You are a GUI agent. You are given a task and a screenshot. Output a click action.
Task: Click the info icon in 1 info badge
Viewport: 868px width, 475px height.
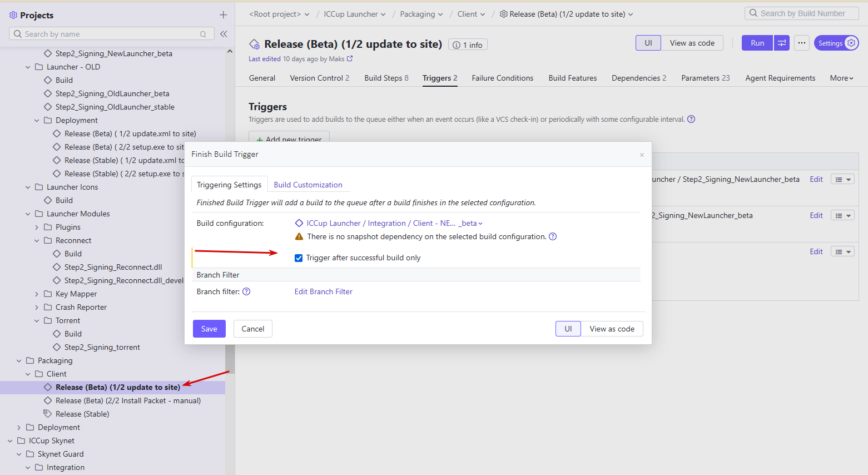[457, 45]
